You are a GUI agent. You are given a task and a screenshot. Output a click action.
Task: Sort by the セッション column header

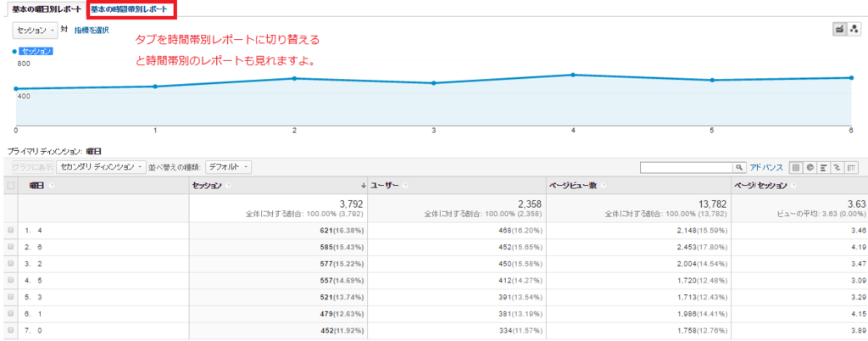(x=207, y=186)
